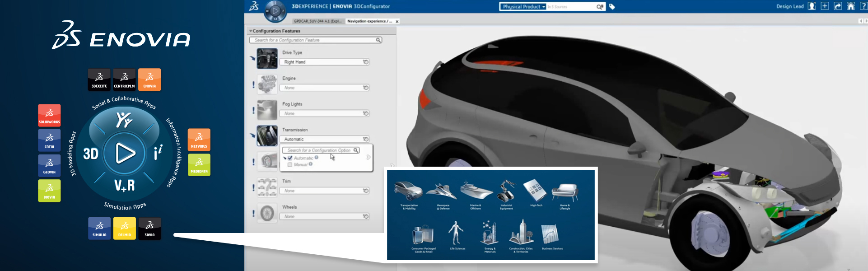Click the tag icon beside the search box
The height and width of the screenshot is (271, 868).
612,7
